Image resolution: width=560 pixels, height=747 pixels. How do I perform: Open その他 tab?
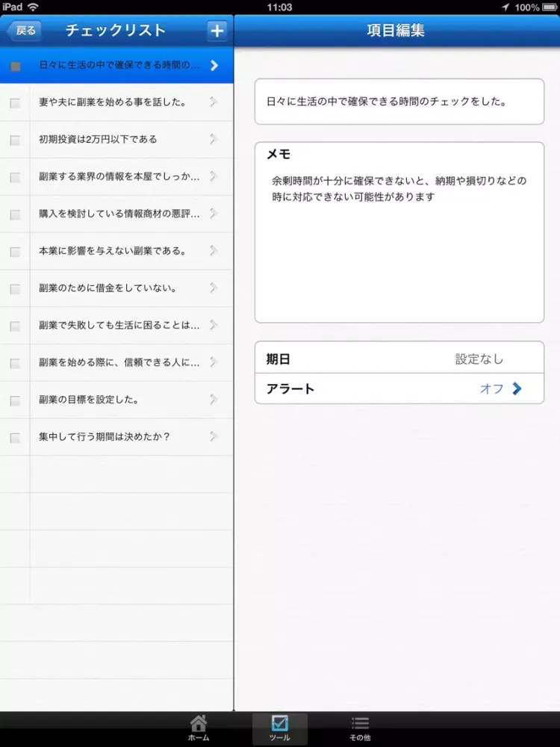coord(360,728)
